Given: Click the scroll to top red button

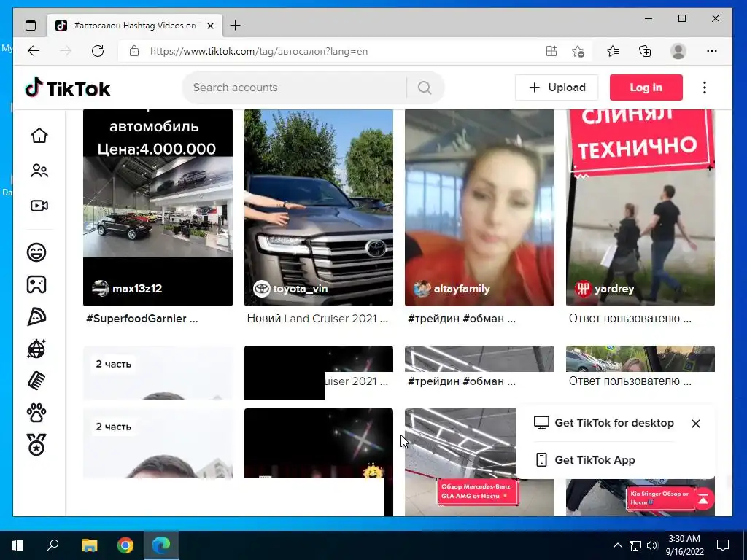Looking at the screenshot, I should 703,499.
